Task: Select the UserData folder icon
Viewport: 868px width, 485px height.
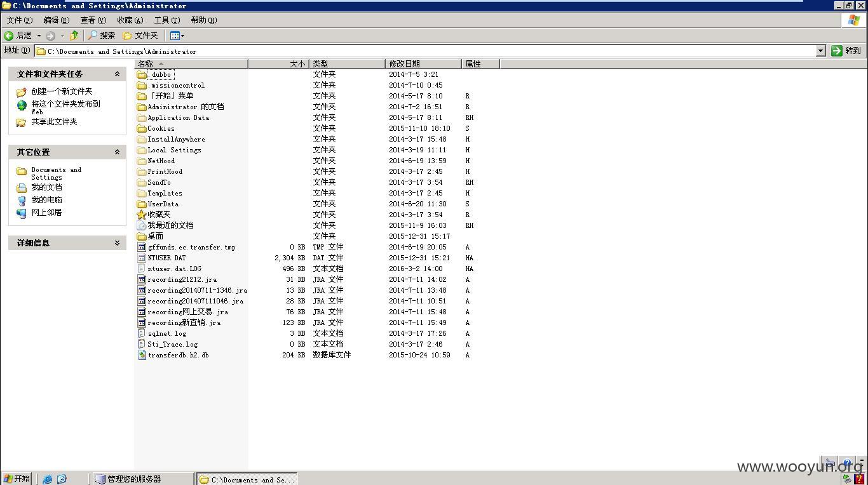Action: (142, 204)
